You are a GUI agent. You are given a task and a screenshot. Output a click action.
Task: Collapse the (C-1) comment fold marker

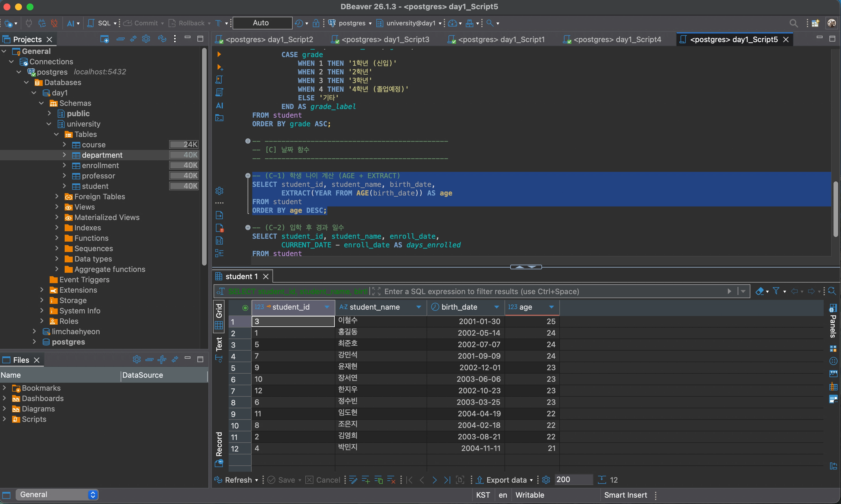pos(248,176)
